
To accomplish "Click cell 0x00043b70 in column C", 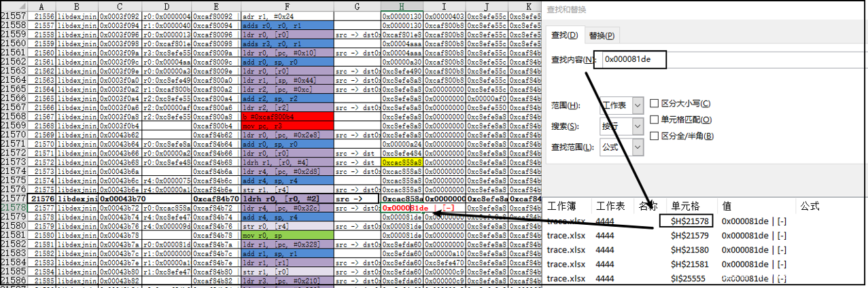I will [120, 198].
